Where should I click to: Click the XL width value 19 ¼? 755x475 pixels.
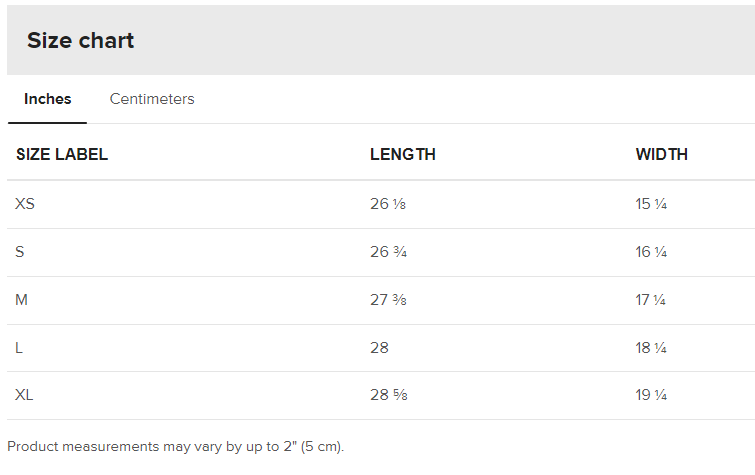[x=651, y=396]
